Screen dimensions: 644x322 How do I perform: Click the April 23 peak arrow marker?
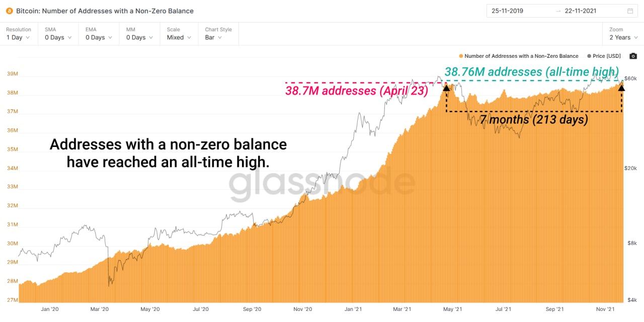coord(446,88)
